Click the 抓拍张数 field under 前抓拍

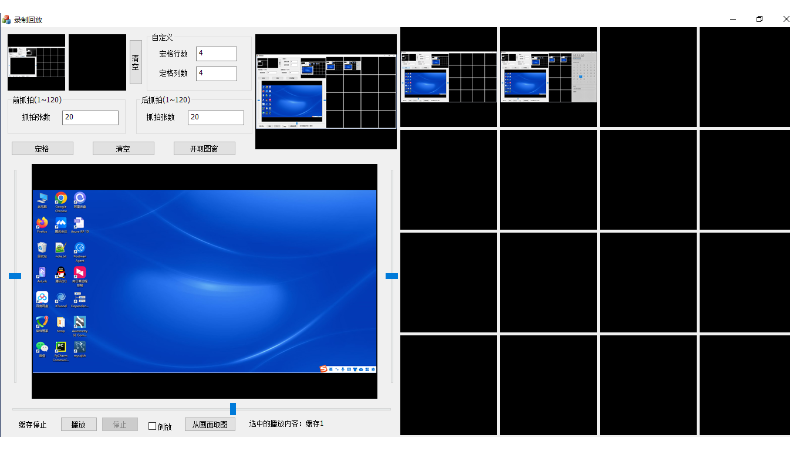pyautogui.click(x=90, y=117)
